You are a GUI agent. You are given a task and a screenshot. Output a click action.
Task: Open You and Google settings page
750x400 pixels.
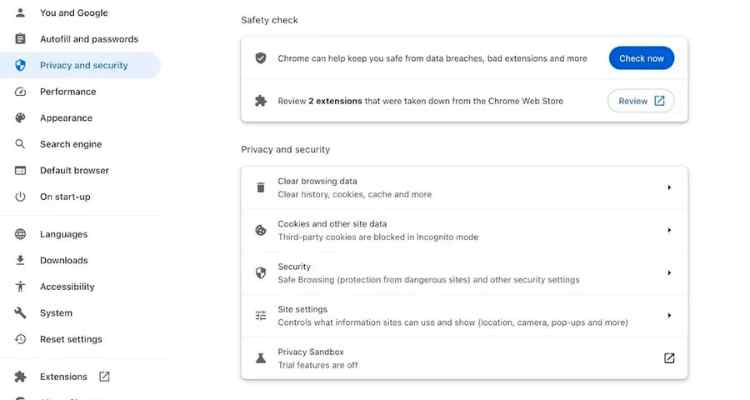(73, 13)
